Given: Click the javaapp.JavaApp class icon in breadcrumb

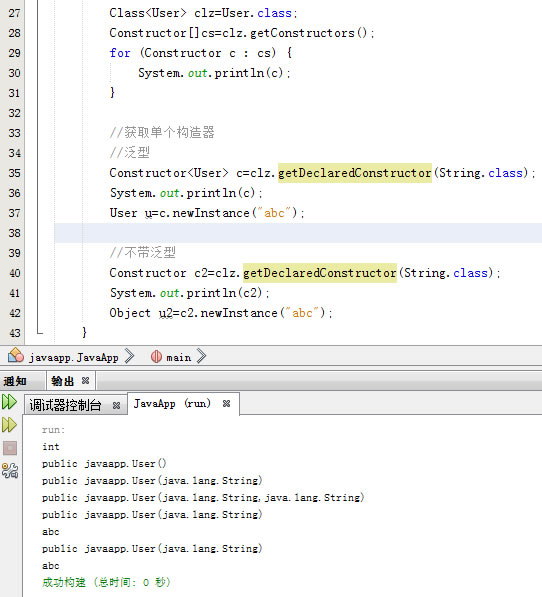Looking at the screenshot, I should pos(16,355).
